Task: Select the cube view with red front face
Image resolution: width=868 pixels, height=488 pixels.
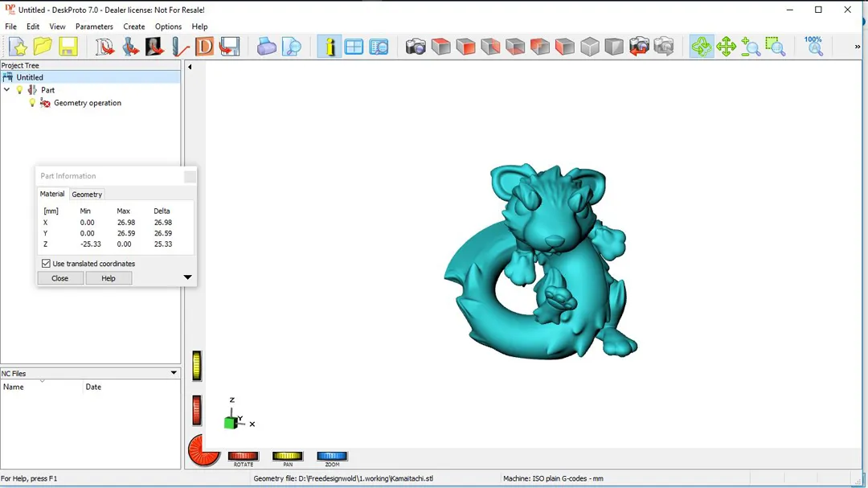Action: 465,47
